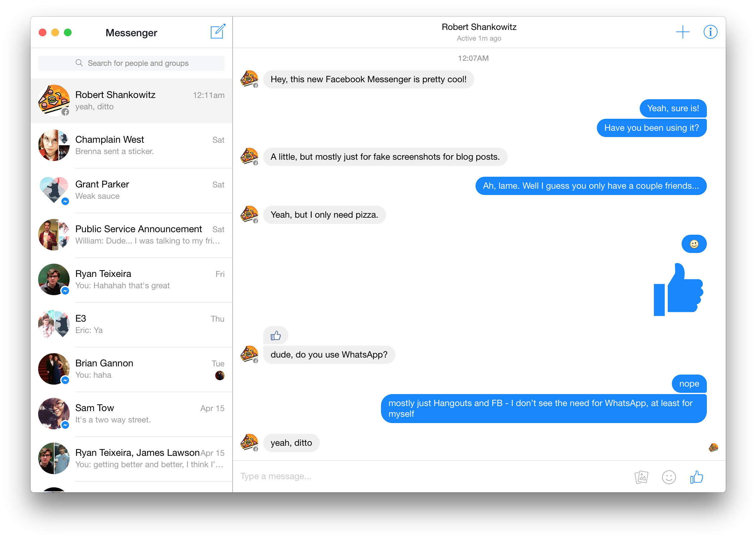Click the small thumbs-up message from Robert
The image size is (756, 539).
[275, 335]
